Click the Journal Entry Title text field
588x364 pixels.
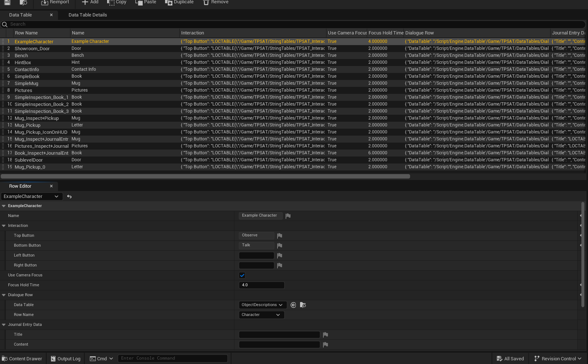coord(280,334)
